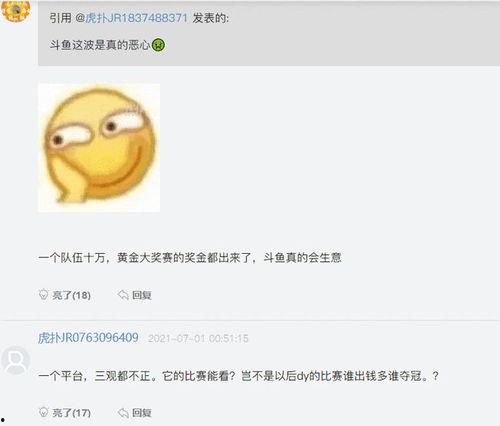Open the orange avatar at top left

[16, 10]
